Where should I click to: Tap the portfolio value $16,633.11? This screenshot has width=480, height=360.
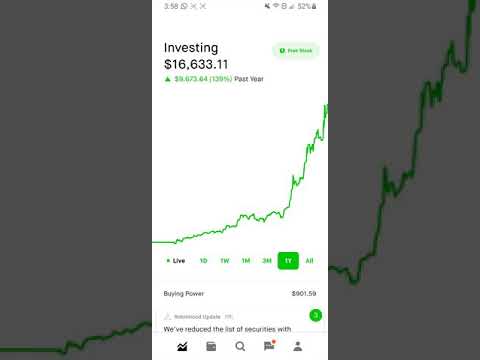tap(196, 64)
